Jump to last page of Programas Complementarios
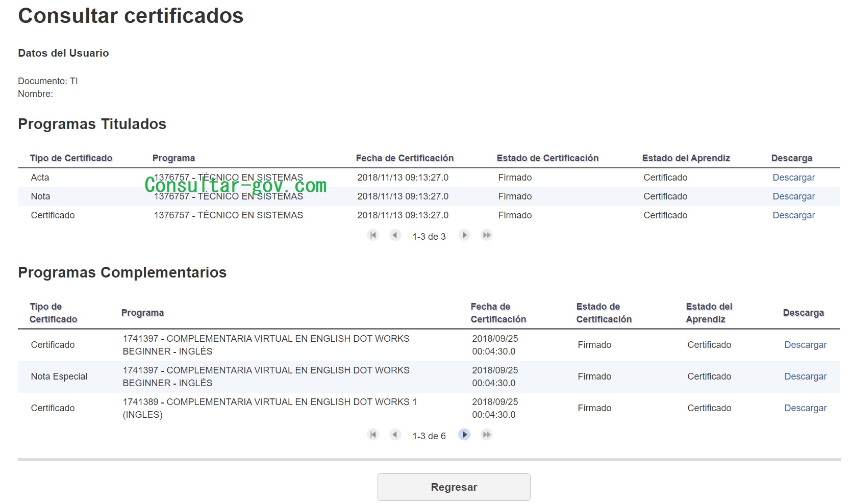Image resolution: width=852 pixels, height=504 pixels. click(487, 435)
